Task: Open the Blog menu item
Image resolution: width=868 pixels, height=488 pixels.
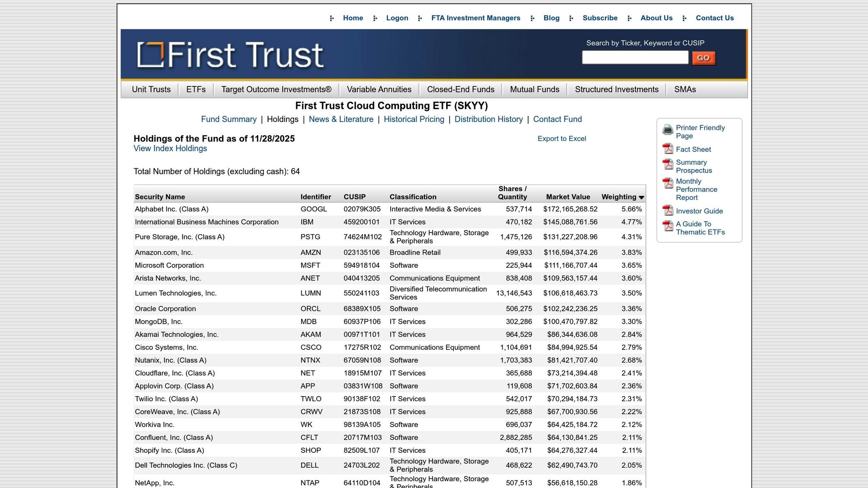Action: coord(551,18)
